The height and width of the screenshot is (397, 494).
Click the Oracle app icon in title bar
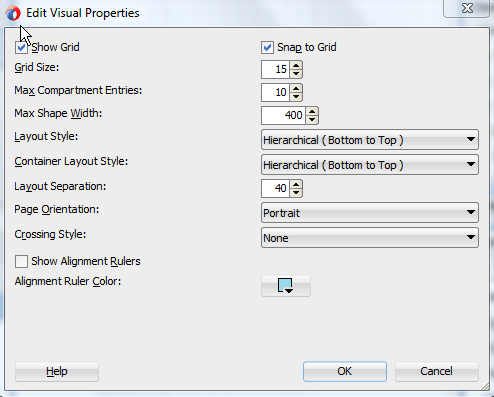point(13,13)
